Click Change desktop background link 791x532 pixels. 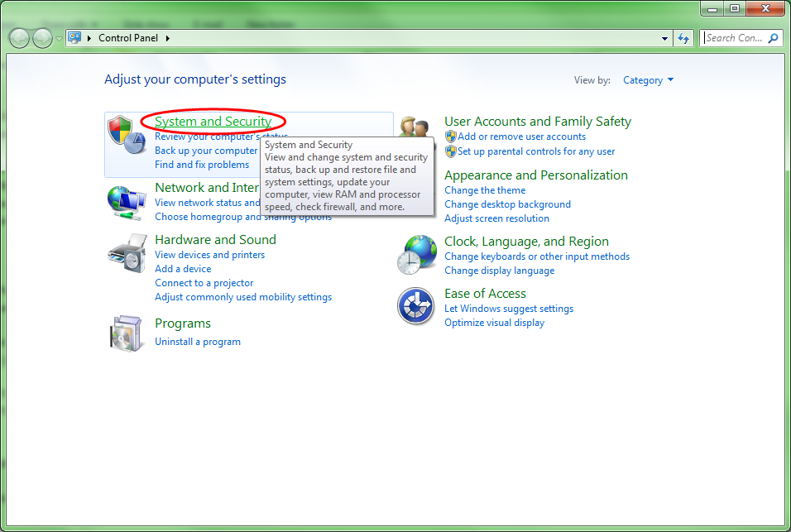(x=507, y=204)
